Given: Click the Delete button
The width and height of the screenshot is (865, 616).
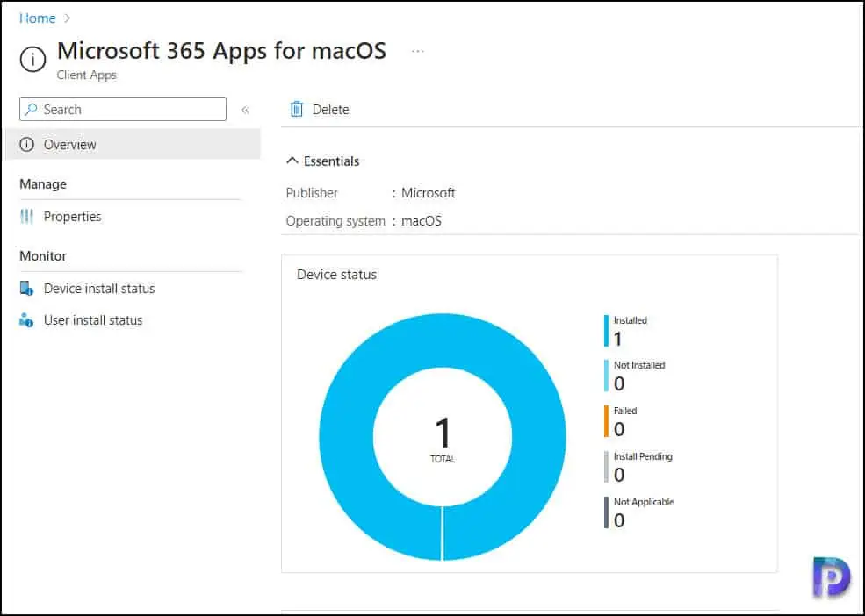Looking at the screenshot, I should pos(320,109).
